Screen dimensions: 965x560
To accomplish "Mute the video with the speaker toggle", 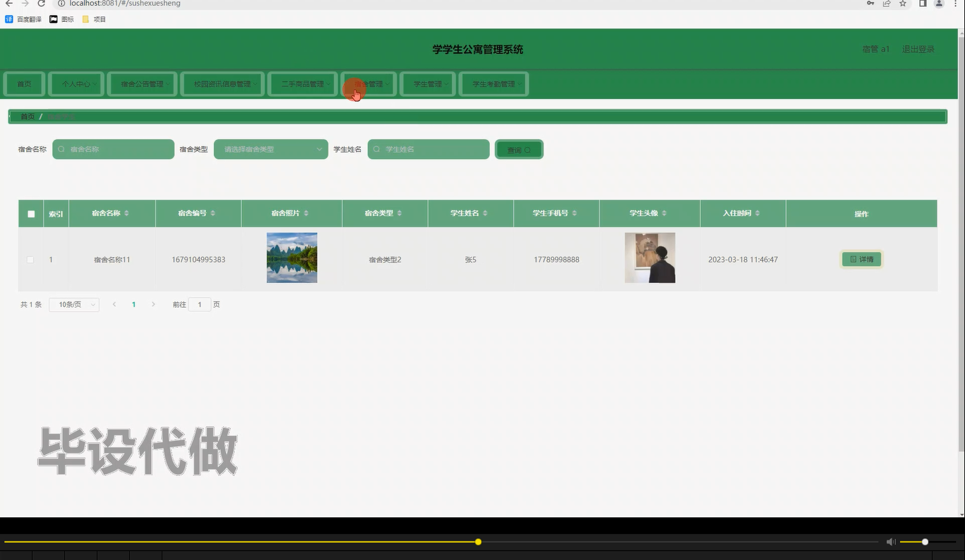I will click(x=891, y=542).
